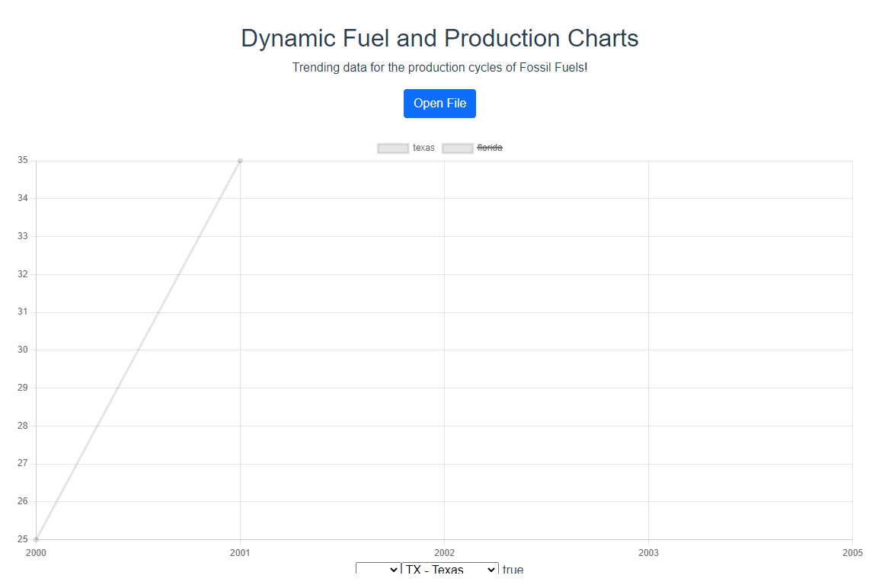Viewport: 882px width, 588px height.
Task: Click the texas legend color box
Action: [393, 148]
